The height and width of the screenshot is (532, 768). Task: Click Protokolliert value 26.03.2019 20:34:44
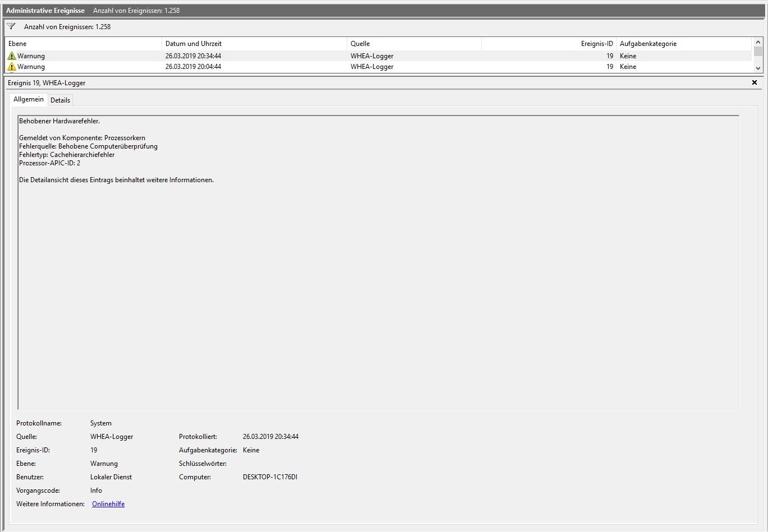tap(270, 437)
